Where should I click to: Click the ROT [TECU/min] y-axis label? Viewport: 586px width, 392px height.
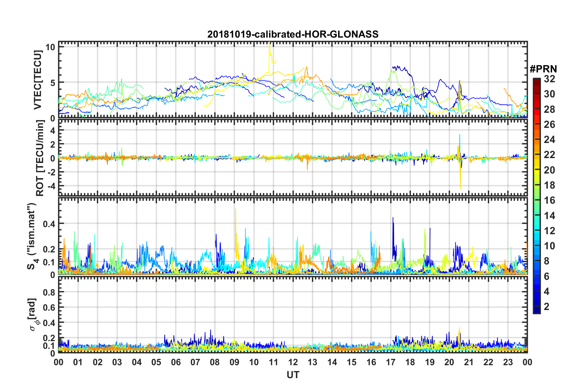coord(40,158)
